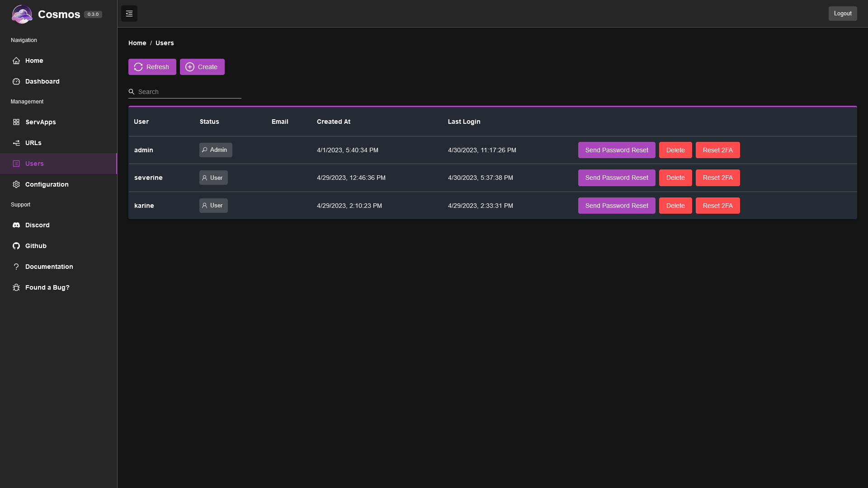The height and width of the screenshot is (488, 868).
Task: Open Documentation from the sidebar
Action: point(49,267)
